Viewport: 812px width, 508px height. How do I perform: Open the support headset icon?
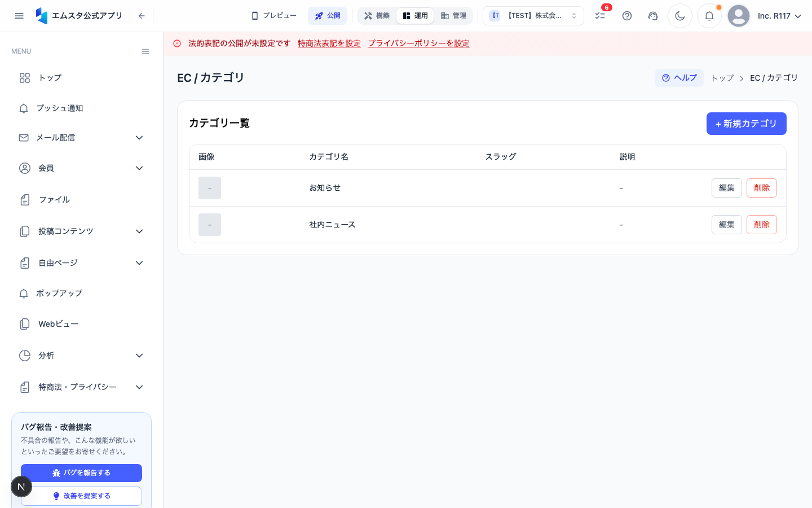653,16
